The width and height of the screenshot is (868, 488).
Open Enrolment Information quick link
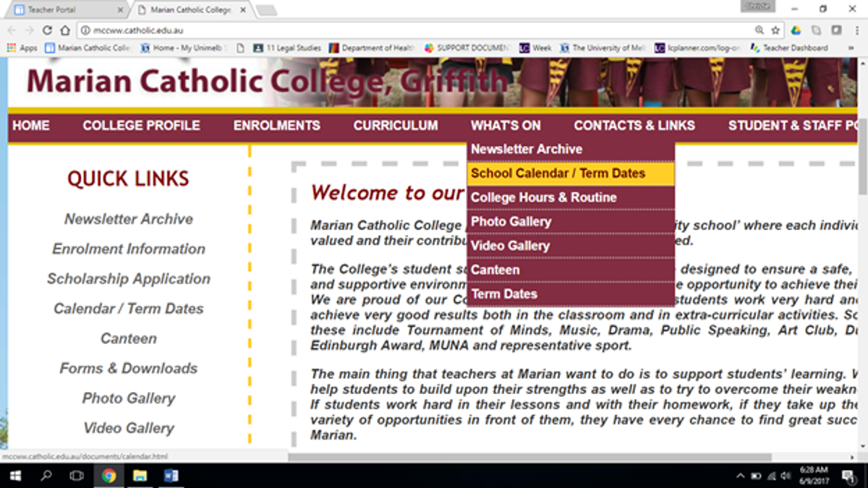(129, 249)
